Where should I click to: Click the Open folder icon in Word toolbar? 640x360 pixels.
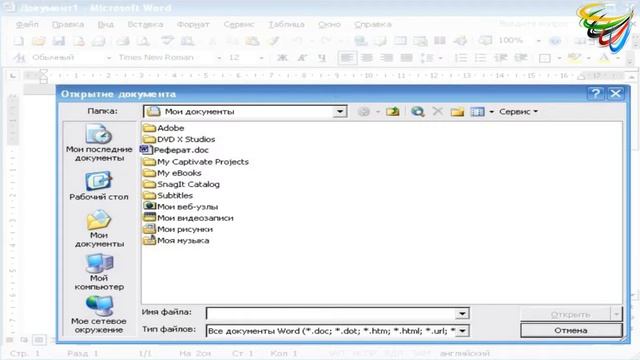[38, 40]
